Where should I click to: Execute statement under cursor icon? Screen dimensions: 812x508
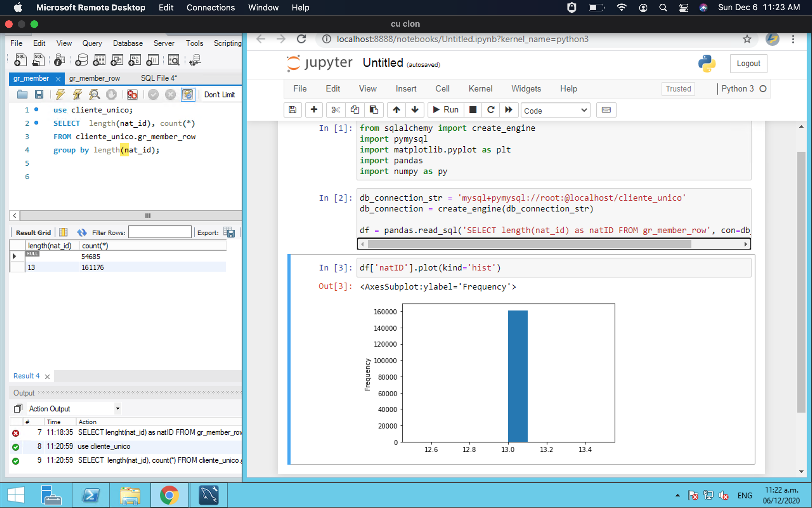[x=77, y=94]
